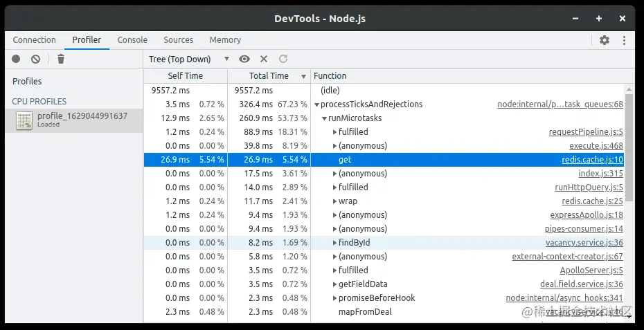Switch to the Profiler tab
This screenshot has height=330, width=644.
(87, 40)
